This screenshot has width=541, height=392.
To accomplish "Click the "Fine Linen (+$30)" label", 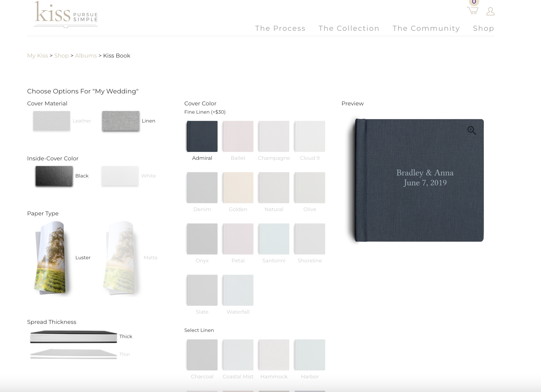I will (x=205, y=112).
